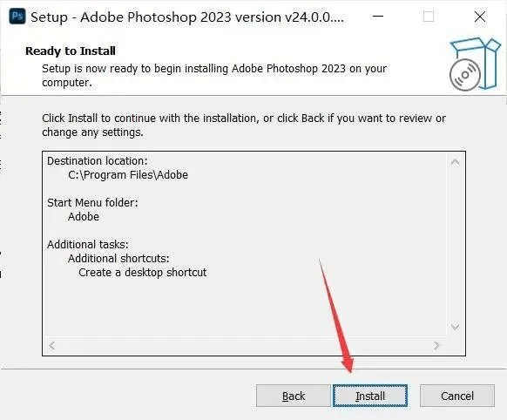
Task: Close the Setup window with X
Action: [x=480, y=17]
